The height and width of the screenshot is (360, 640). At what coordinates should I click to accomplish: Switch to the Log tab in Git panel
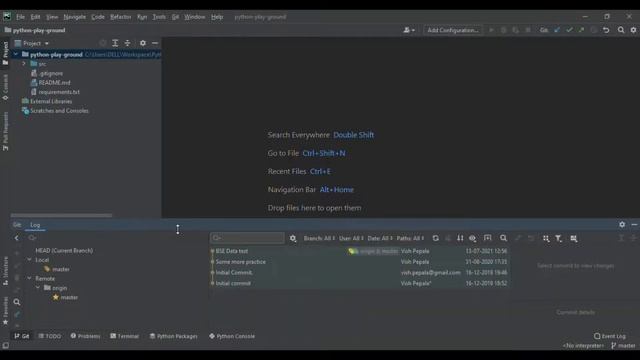point(35,225)
